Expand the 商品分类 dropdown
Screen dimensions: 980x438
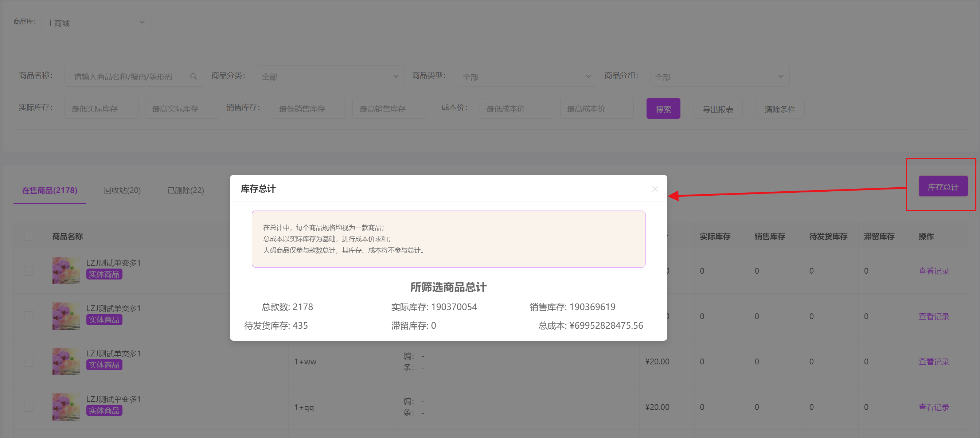(x=330, y=77)
